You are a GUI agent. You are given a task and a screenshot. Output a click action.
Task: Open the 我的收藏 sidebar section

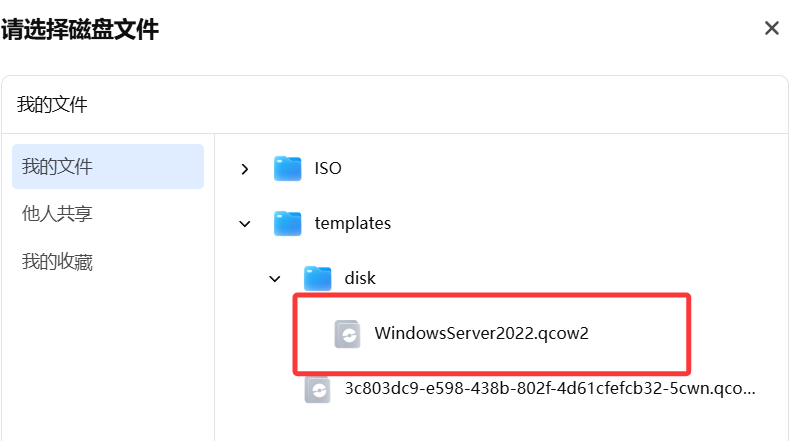pyautogui.click(x=57, y=262)
